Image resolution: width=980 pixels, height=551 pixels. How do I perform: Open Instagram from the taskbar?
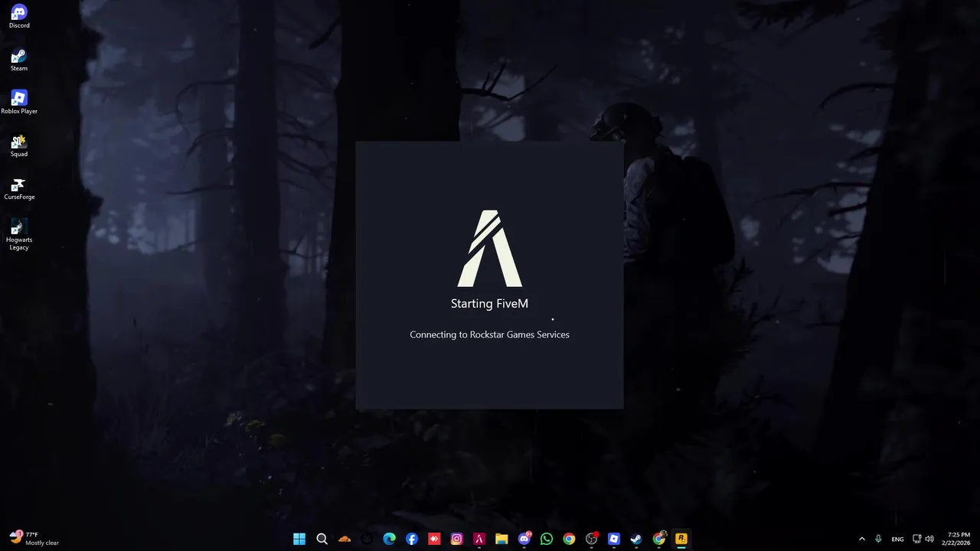pyautogui.click(x=456, y=539)
